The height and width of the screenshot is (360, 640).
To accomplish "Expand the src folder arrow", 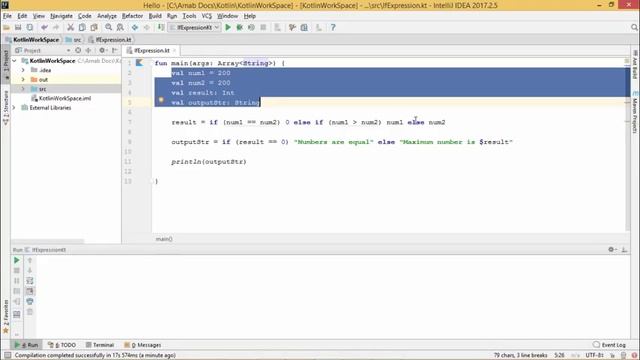I will click(x=23, y=89).
